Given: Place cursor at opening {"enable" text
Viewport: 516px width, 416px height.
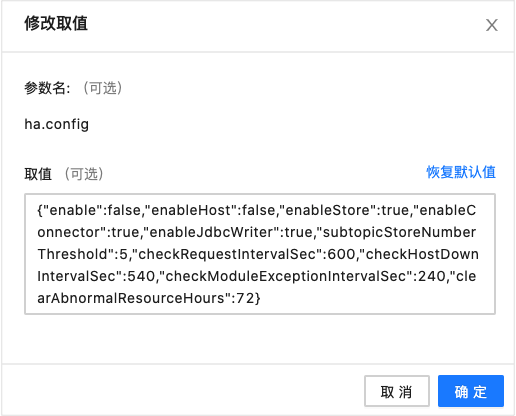Looking at the screenshot, I should click(x=70, y=210).
